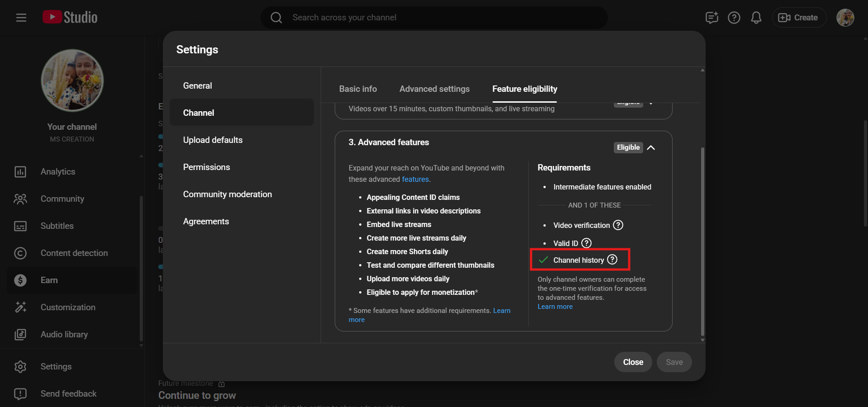Open the hamburger navigation menu
The width and height of the screenshot is (868, 407).
pos(21,18)
